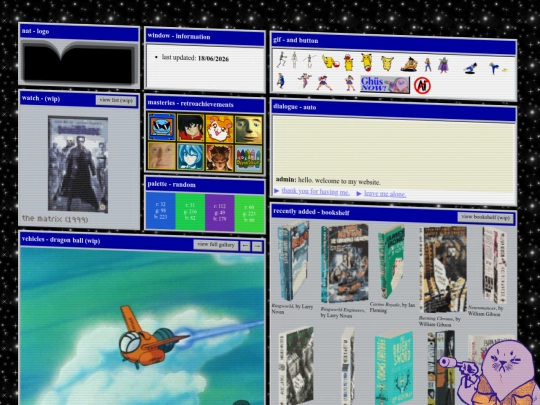Click the 'window - information' title bar

pos(205,37)
